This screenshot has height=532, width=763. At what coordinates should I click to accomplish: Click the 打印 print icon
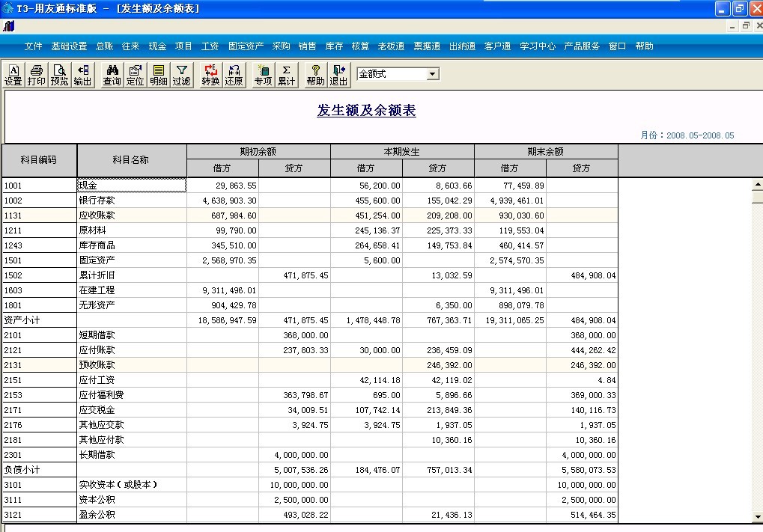pos(37,75)
